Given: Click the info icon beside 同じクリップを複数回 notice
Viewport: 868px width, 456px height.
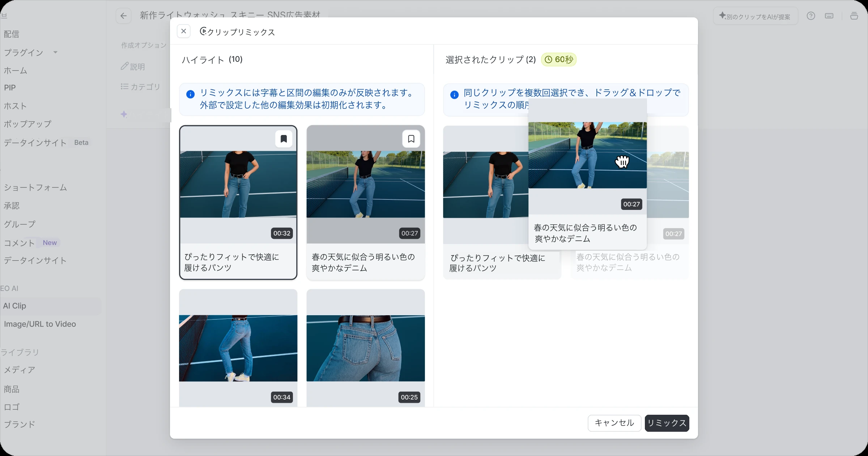Looking at the screenshot, I should click(455, 95).
